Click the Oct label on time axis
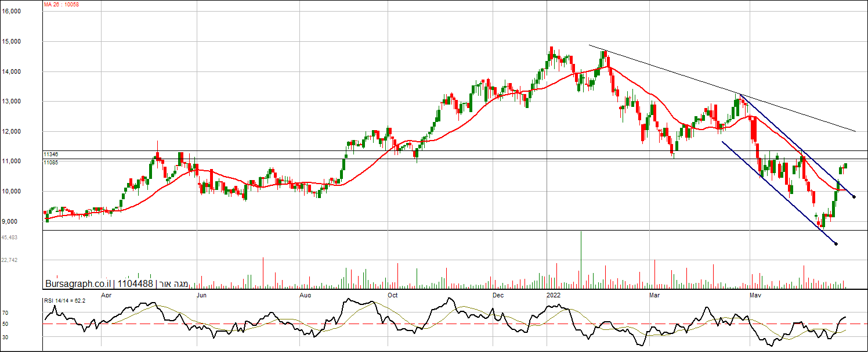 click(x=393, y=295)
